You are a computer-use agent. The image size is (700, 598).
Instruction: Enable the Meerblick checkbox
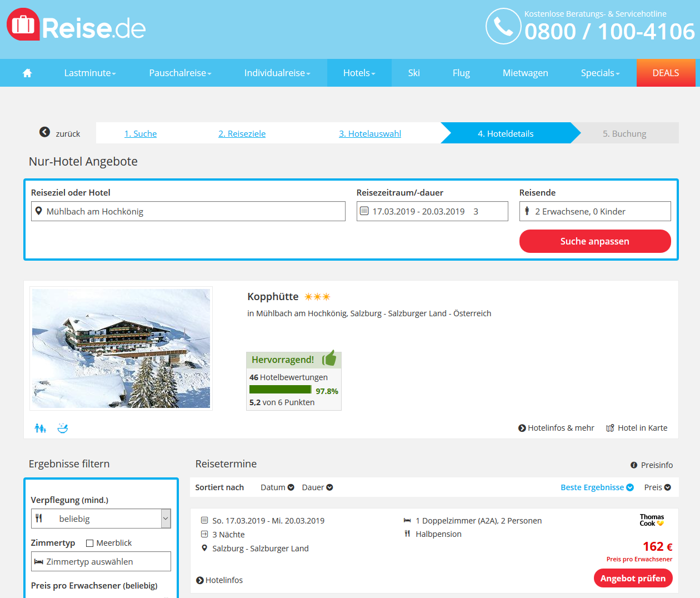pos(89,543)
